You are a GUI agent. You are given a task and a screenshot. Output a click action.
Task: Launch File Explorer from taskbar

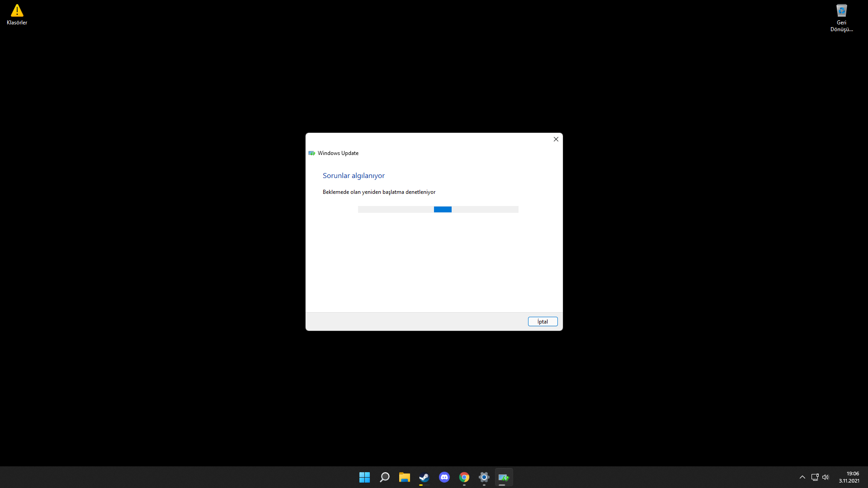404,477
